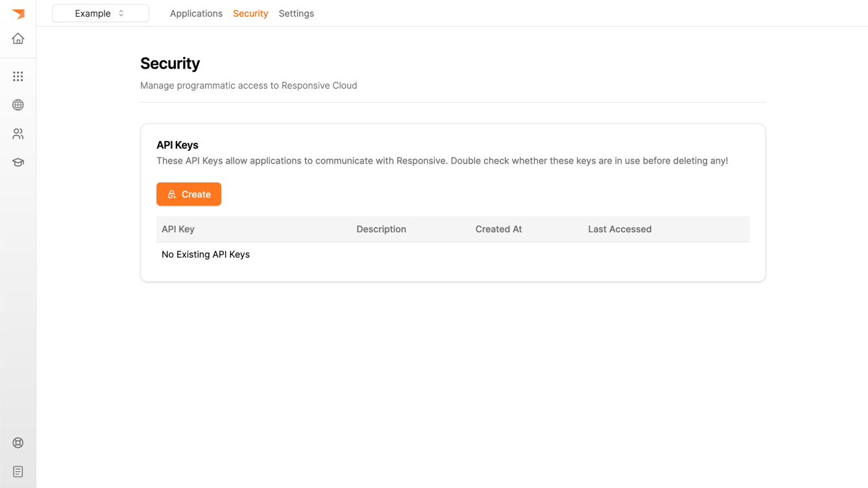Open the lifebuoy support icon
The width and height of the screenshot is (868, 488).
(18, 443)
